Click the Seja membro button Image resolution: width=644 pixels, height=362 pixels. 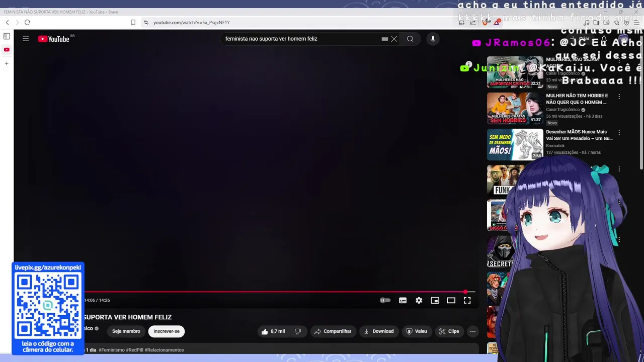[126, 331]
